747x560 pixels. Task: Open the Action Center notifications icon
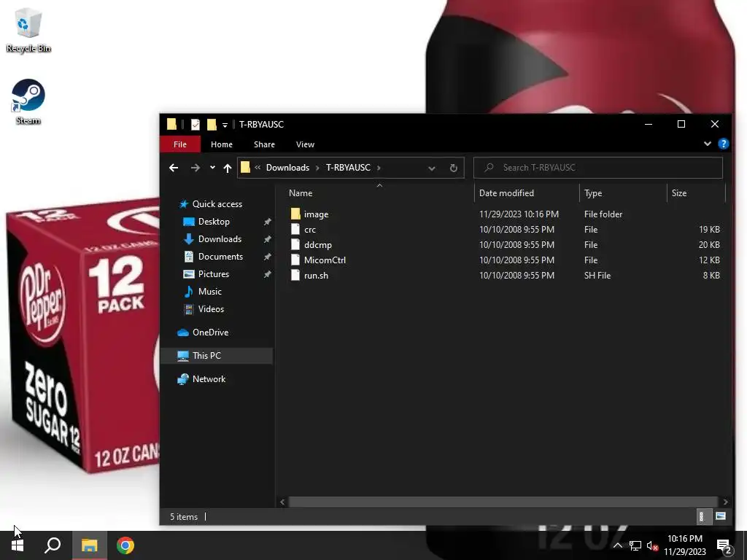coord(724,545)
